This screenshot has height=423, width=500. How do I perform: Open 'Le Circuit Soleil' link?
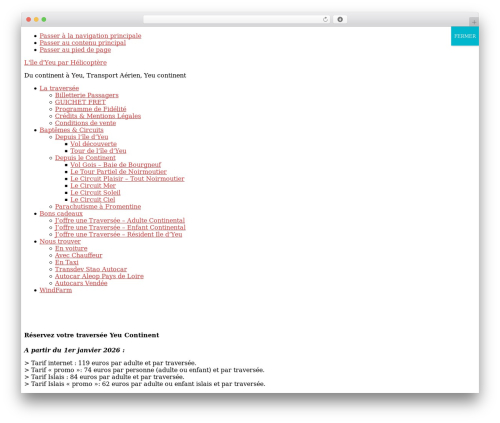(95, 193)
